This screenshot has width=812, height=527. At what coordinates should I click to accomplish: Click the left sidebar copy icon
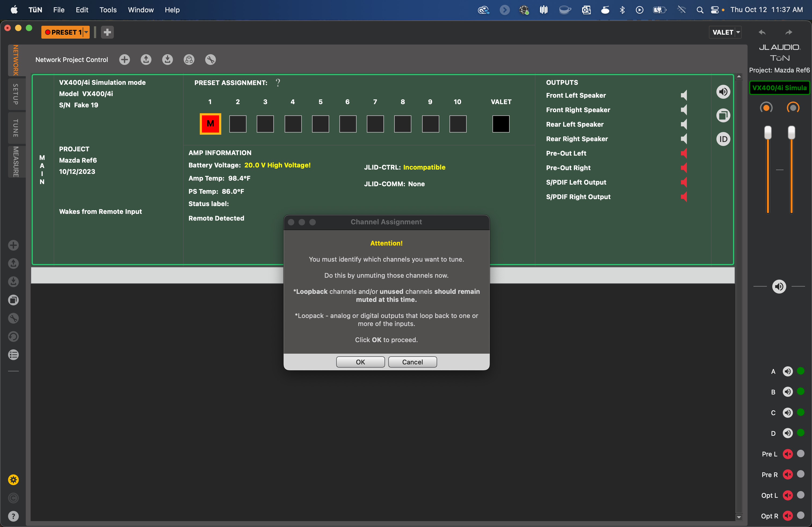point(13,300)
